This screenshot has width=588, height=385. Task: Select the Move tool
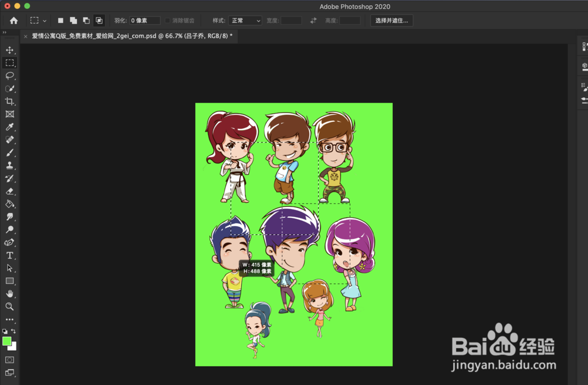click(10, 50)
